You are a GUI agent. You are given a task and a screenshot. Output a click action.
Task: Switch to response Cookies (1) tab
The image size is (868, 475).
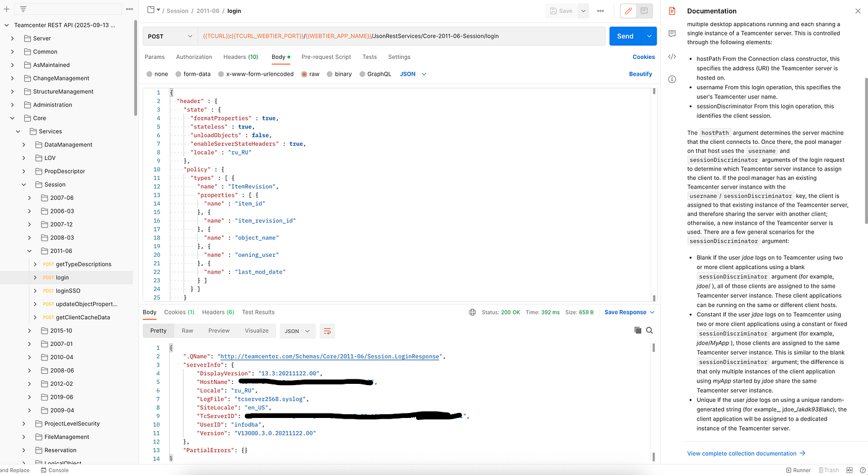179,313
